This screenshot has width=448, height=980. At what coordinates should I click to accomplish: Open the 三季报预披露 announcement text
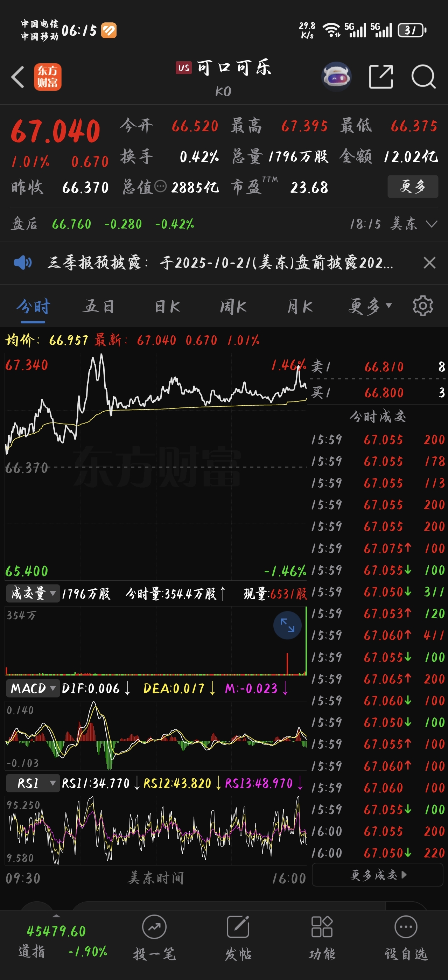[220, 262]
